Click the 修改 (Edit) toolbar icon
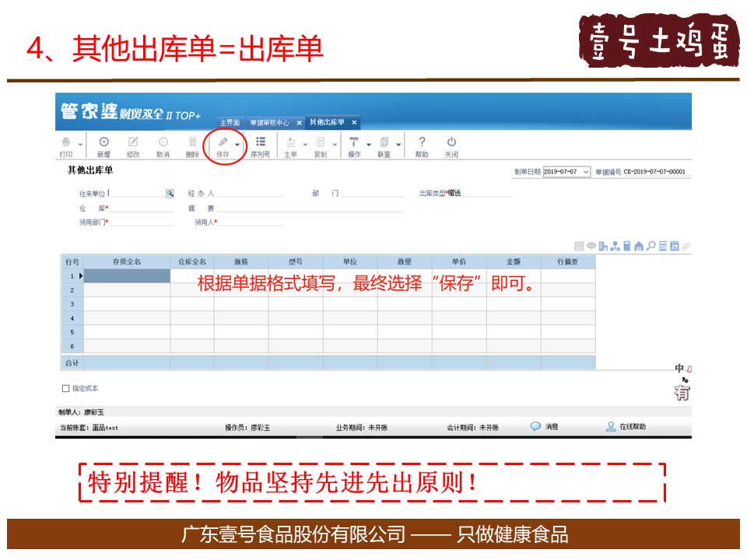Screen dimensions: 747x560 133,143
